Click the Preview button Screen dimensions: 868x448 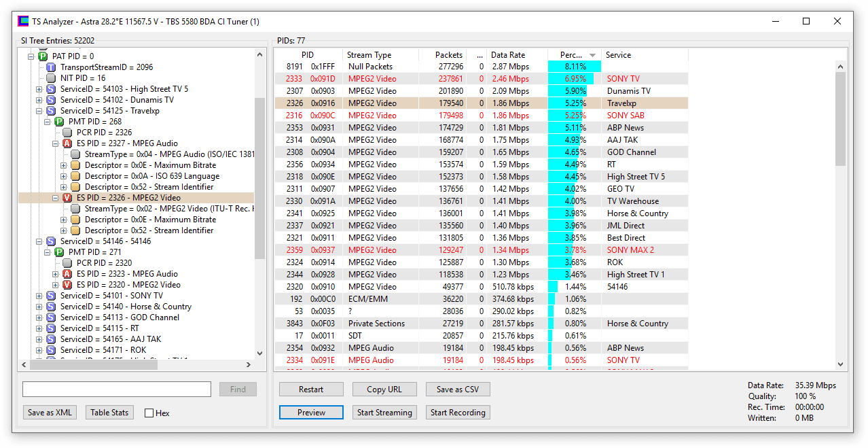click(x=311, y=413)
